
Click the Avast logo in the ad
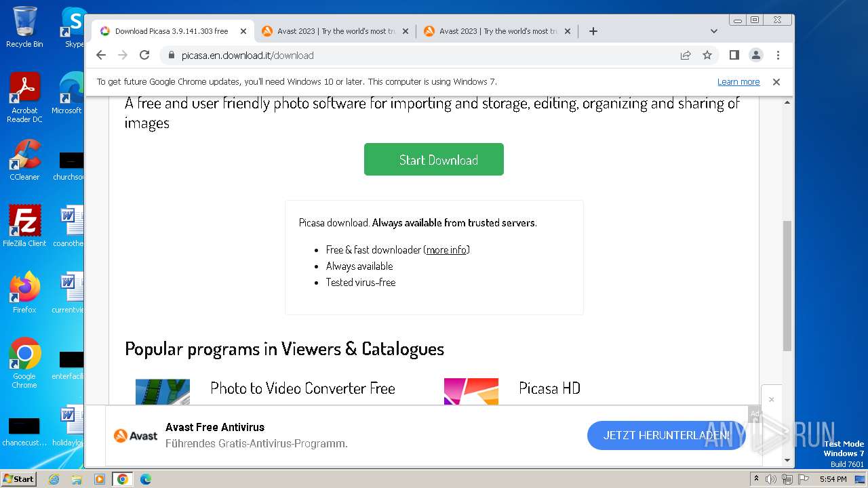pos(136,436)
